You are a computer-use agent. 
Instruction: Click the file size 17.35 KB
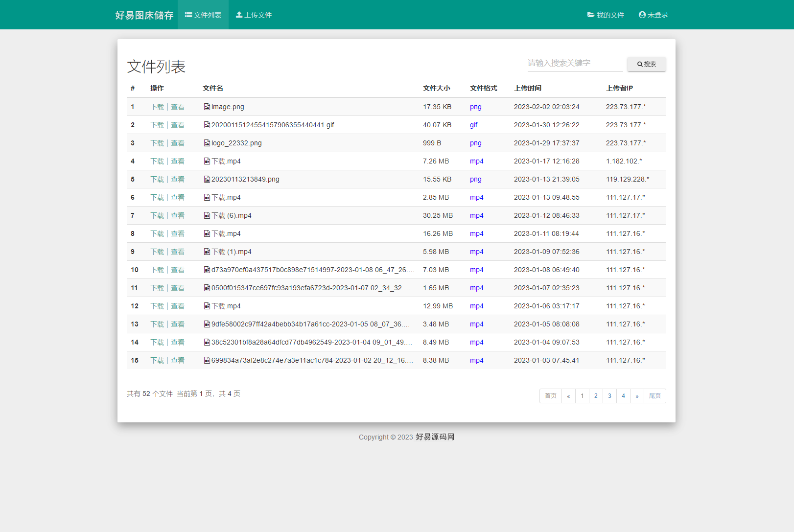[x=437, y=107]
